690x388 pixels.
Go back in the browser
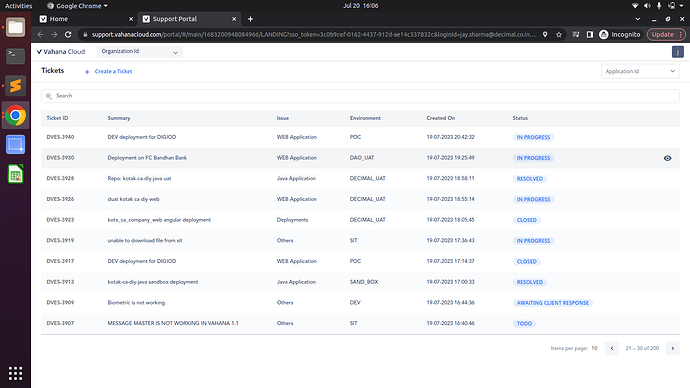click(x=40, y=34)
